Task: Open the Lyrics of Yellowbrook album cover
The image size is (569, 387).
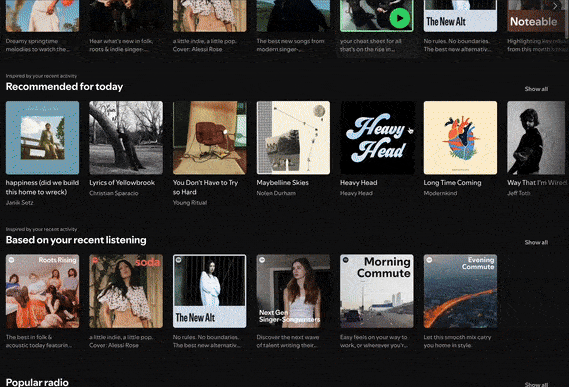Action: [126, 138]
